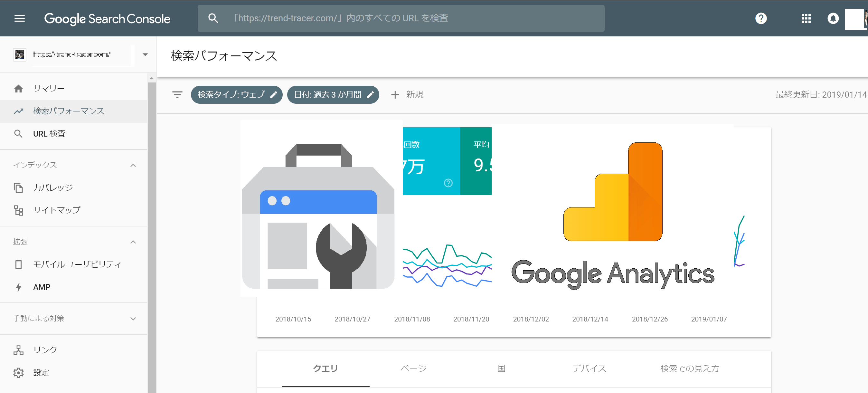Click pencil icon on 日付 chip
Screen dimensions: 868x393
[370, 95]
